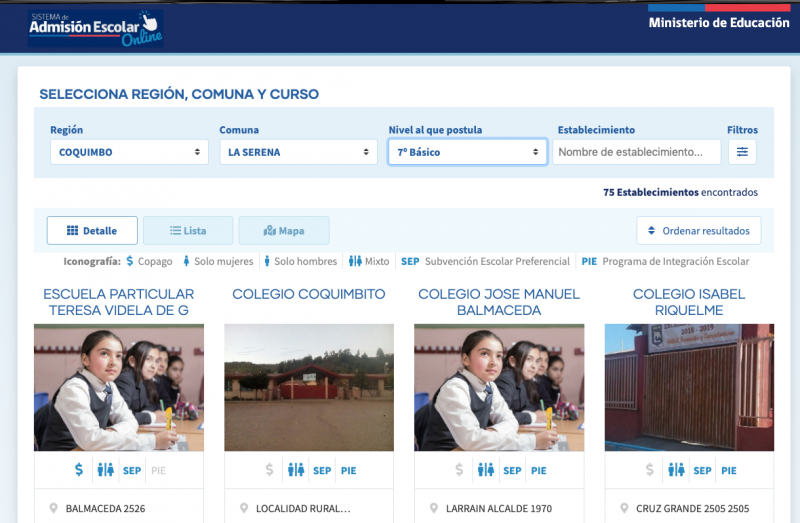Click mixto icon on Jose Manuel Balmaceda card
The height and width of the screenshot is (523, 800).
pyautogui.click(x=486, y=469)
